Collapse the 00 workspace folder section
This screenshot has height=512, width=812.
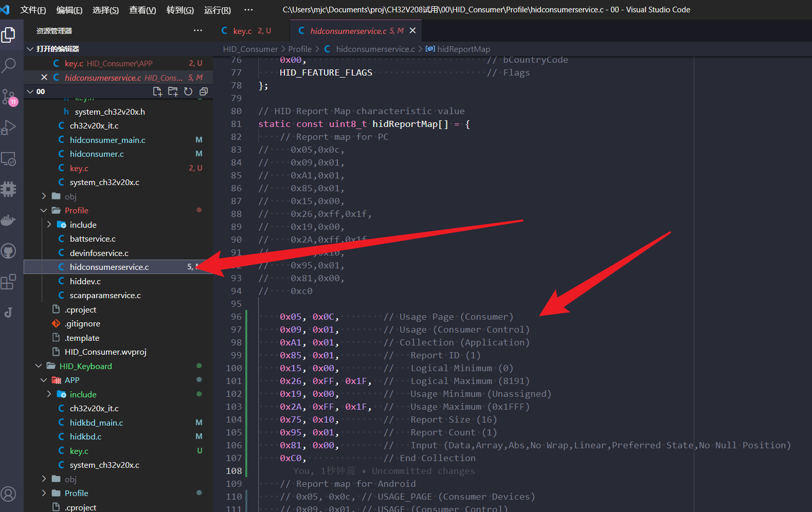[30, 92]
